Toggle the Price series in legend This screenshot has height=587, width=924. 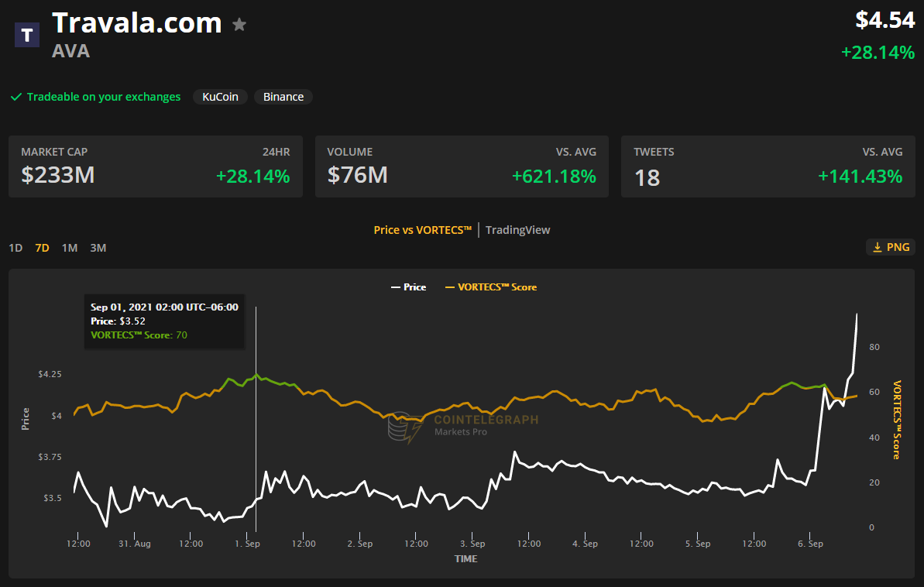point(408,287)
